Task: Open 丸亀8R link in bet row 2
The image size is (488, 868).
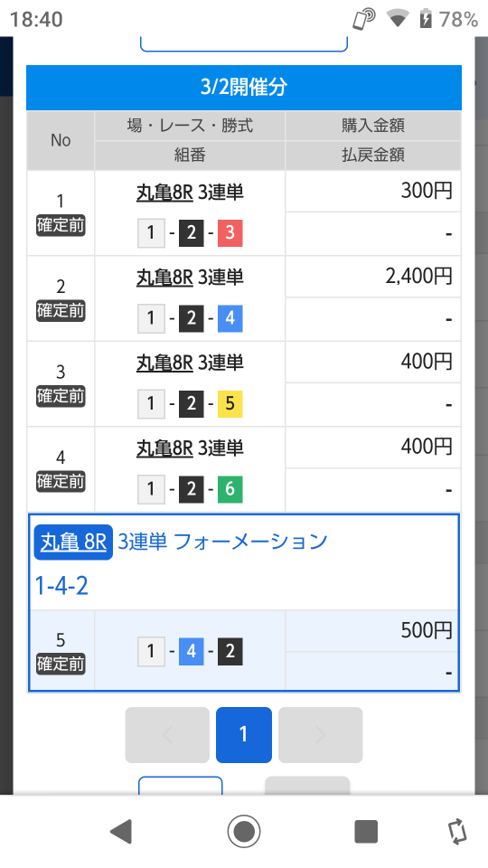Action: point(164,278)
